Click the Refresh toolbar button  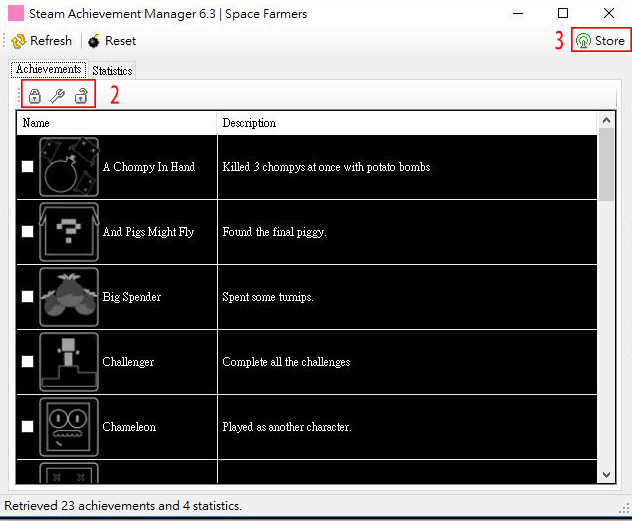click(42, 41)
